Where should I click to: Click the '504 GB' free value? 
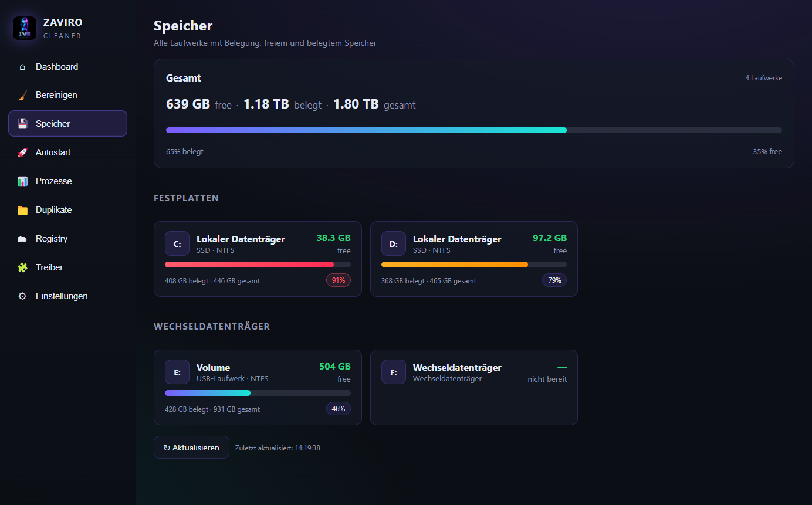[x=335, y=367]
